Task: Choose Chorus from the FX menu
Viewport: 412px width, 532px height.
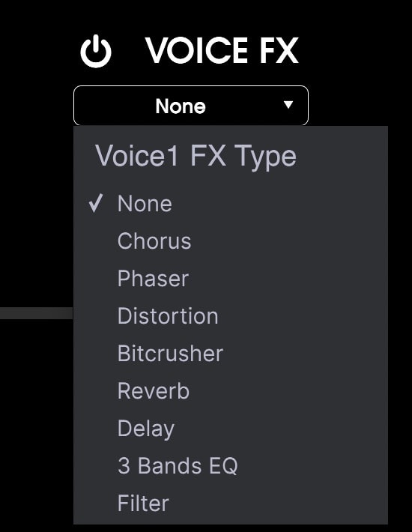Action: [231, 241]
